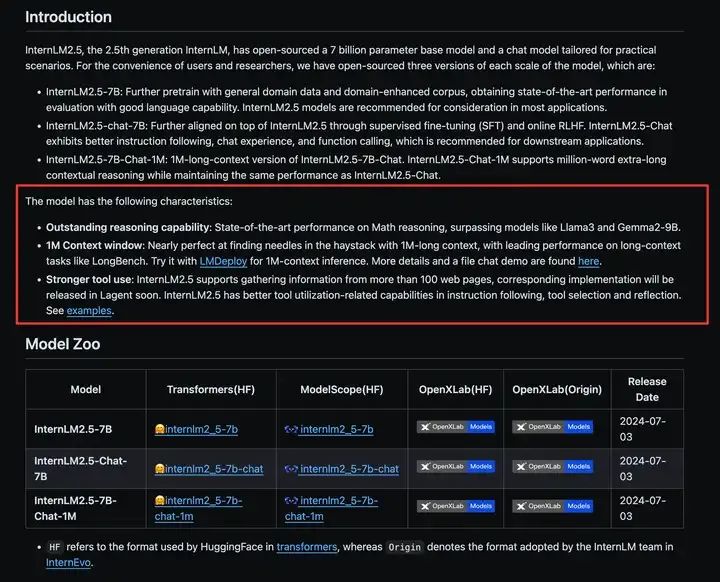
Task: Open ModelScope internlm2_5-7b-chat-1m link
Action: click(331, 509)
